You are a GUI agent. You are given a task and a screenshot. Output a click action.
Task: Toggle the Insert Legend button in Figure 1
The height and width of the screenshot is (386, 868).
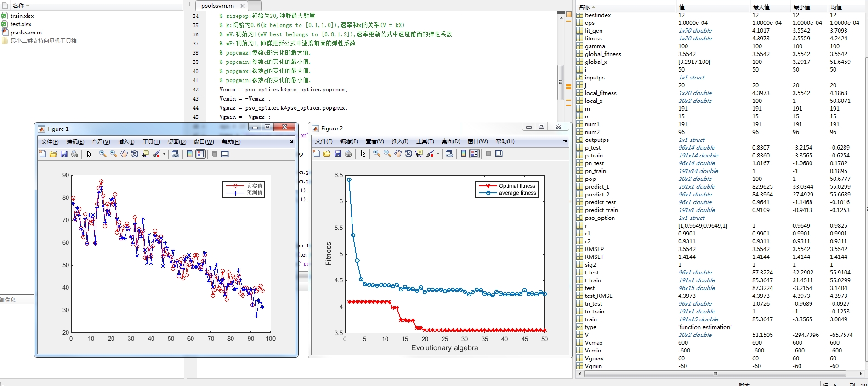(x=200, y=154)
